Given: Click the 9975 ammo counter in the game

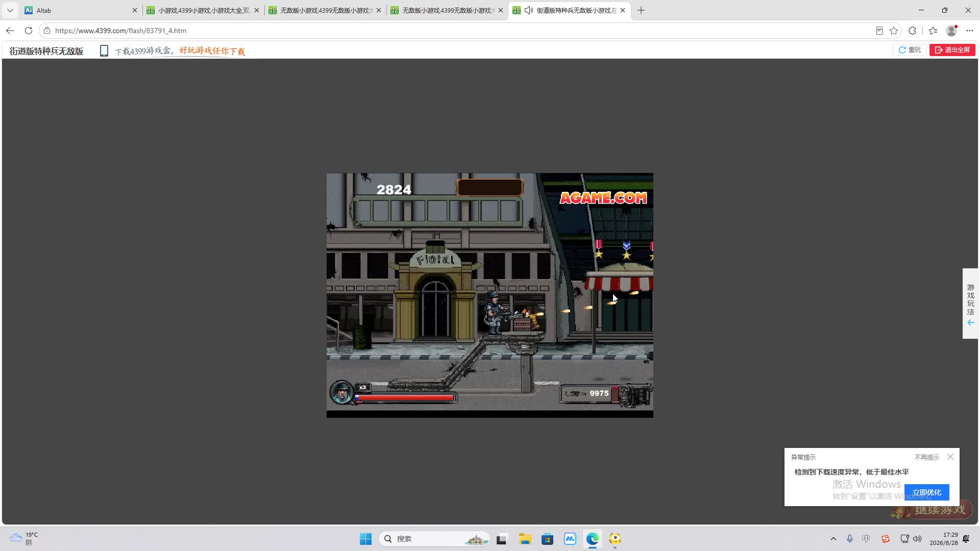Looking at the screenshot, I should click(x=599, y=393).
